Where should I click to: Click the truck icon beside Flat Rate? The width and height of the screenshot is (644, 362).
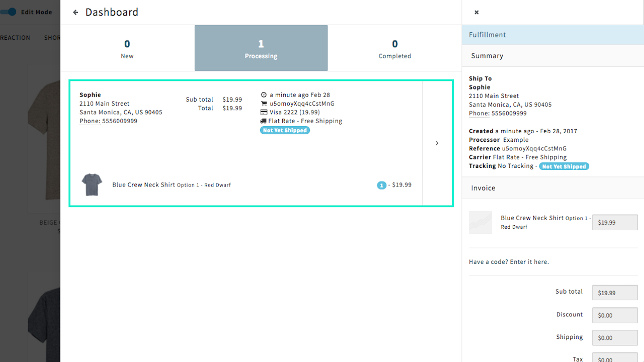(264, 121)
